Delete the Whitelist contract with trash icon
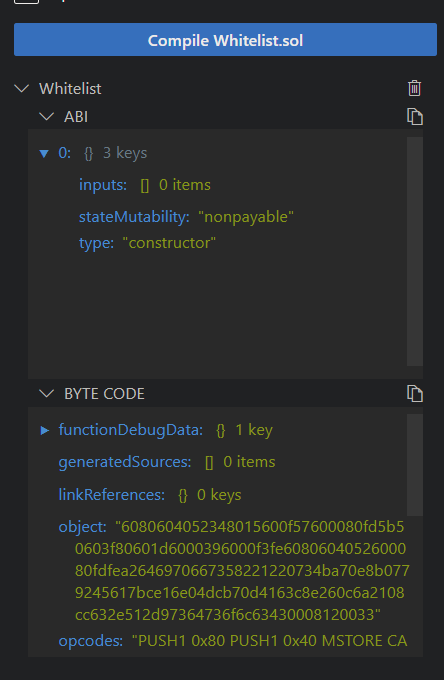 tap(414, 88)
